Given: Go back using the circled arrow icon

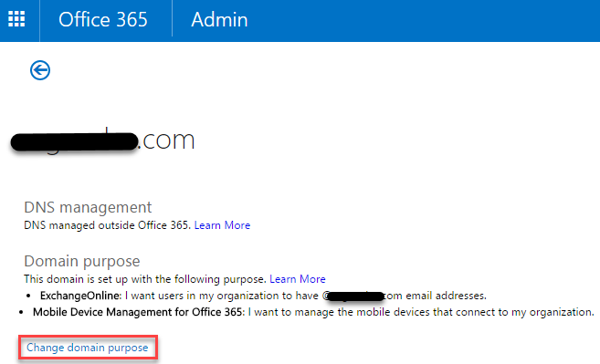Looking at the screenshot, I should pos(40,70).
